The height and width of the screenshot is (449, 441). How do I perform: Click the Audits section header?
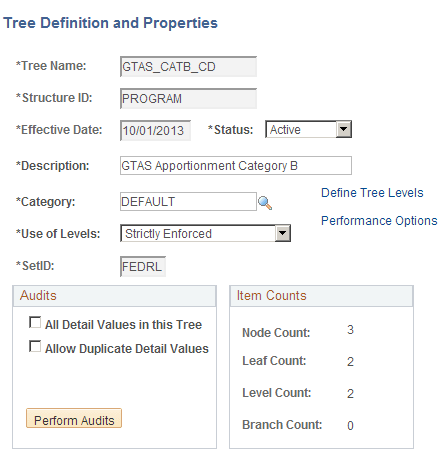click(114, 296)
